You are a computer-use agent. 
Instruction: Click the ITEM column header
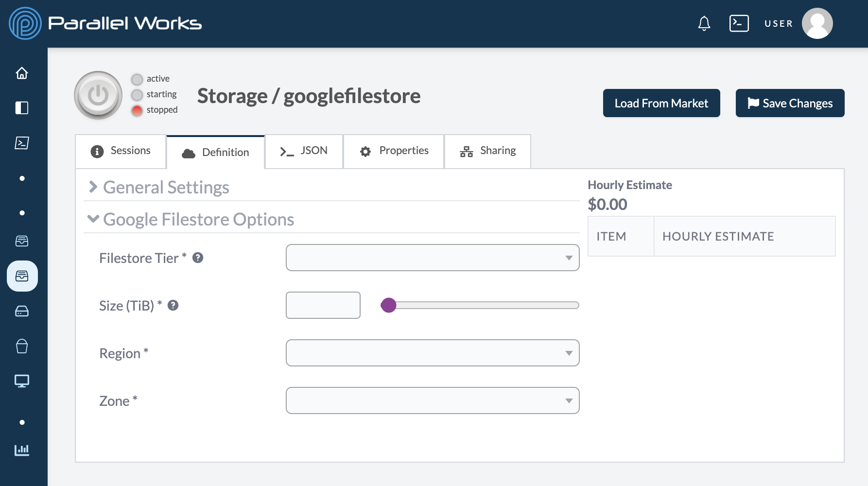point(621,236)
